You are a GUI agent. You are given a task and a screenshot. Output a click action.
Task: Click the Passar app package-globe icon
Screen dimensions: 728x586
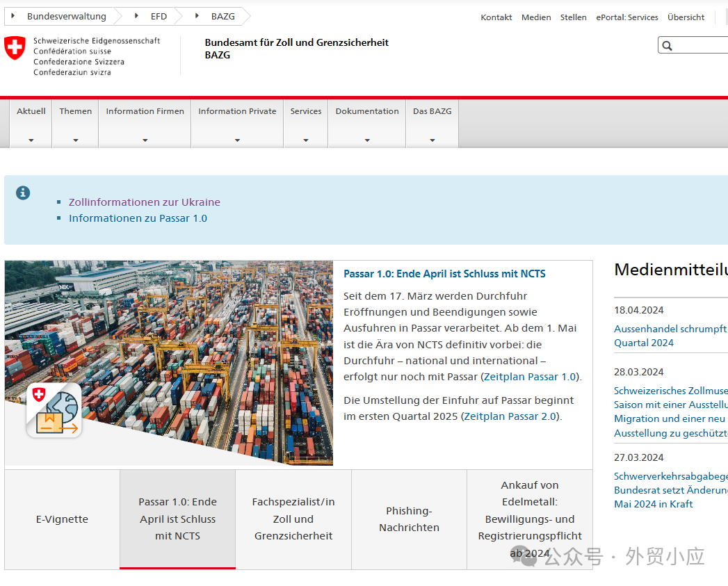click(x=54, y=410)
